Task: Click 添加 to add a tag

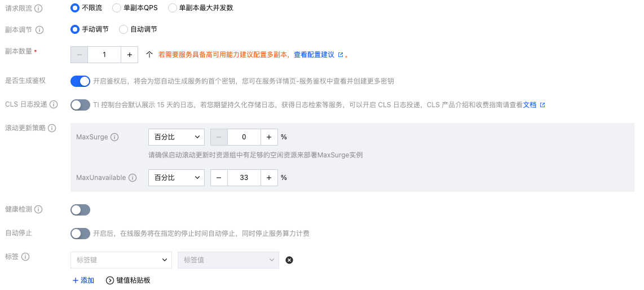Action: (x=83, y=280)
